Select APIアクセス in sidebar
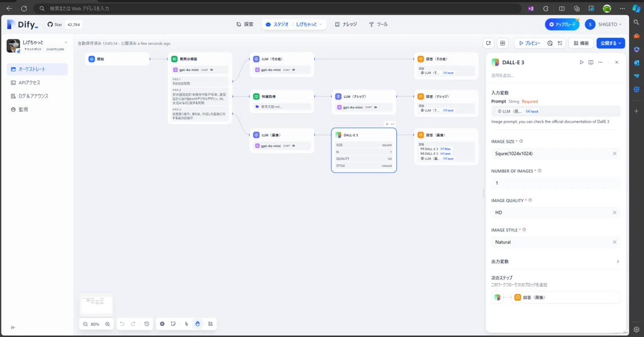The image size is (644, 337). click(x=37, y=82)
